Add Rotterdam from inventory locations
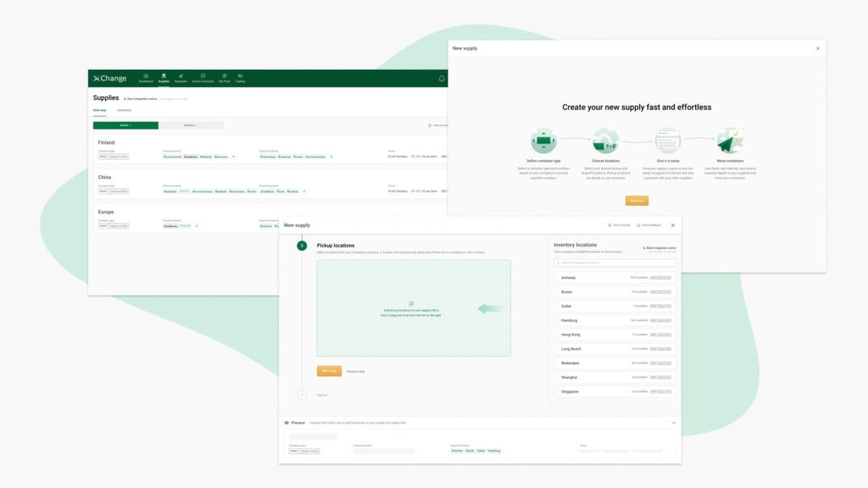 [x=615, y=363]
